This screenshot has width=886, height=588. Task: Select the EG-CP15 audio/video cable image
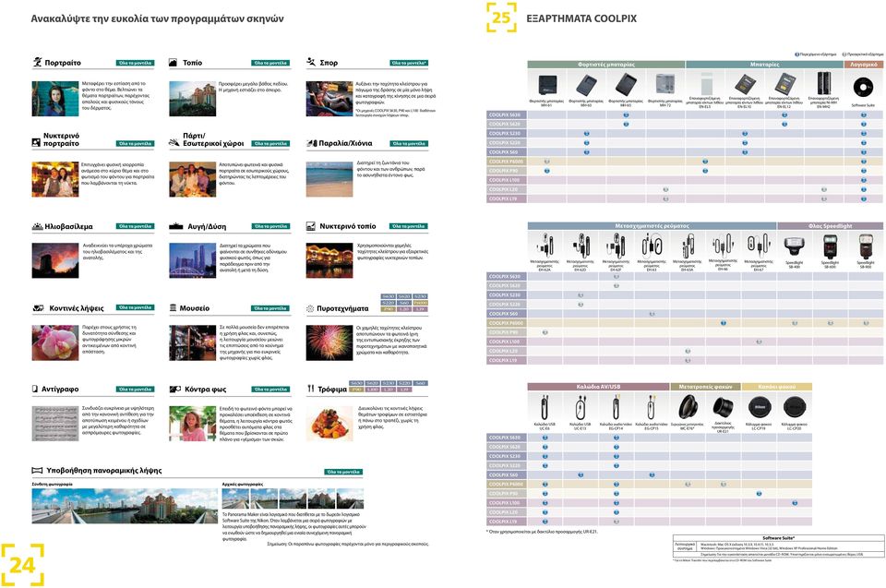coord(651,407)
